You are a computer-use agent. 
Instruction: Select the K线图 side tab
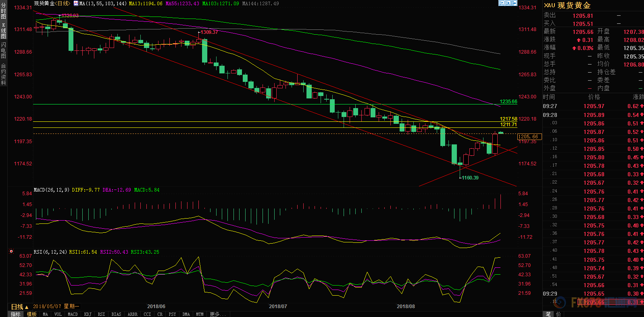(4, 31)
